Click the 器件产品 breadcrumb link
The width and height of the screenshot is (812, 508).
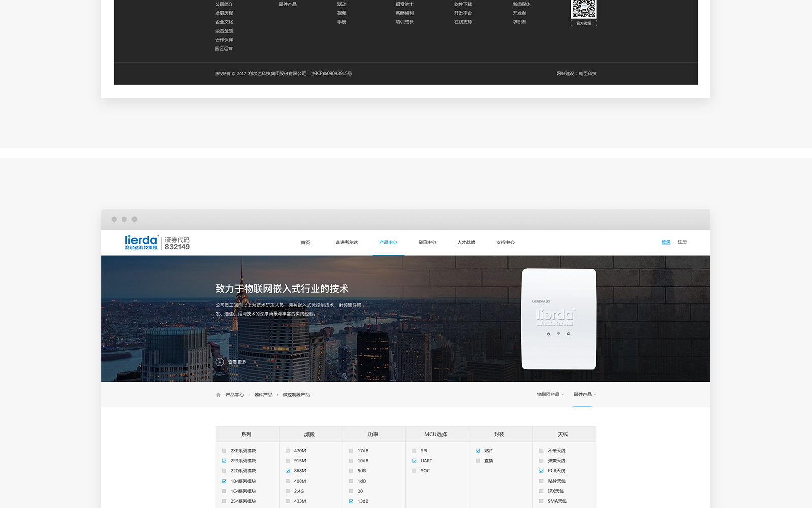point(263,395)
